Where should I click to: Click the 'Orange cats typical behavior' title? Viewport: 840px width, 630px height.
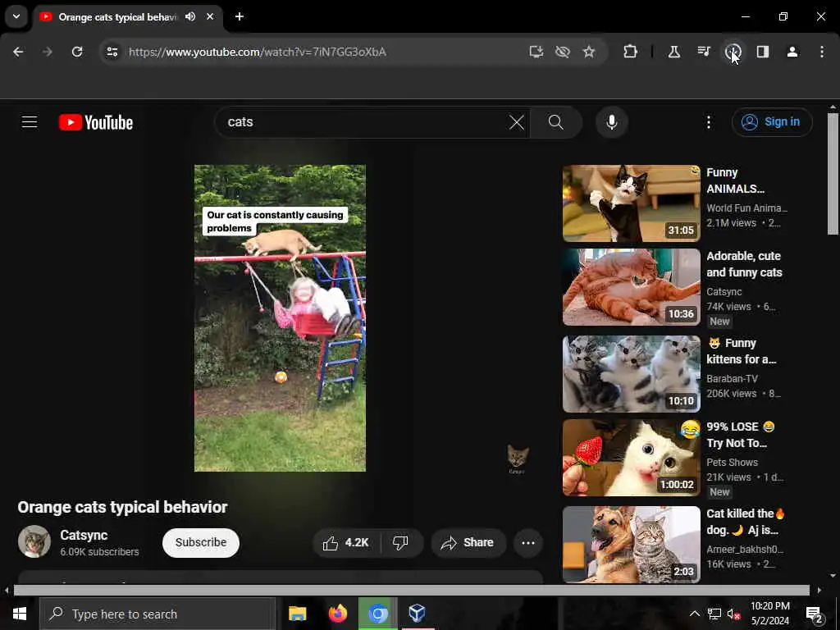click(x=123, y=507)
